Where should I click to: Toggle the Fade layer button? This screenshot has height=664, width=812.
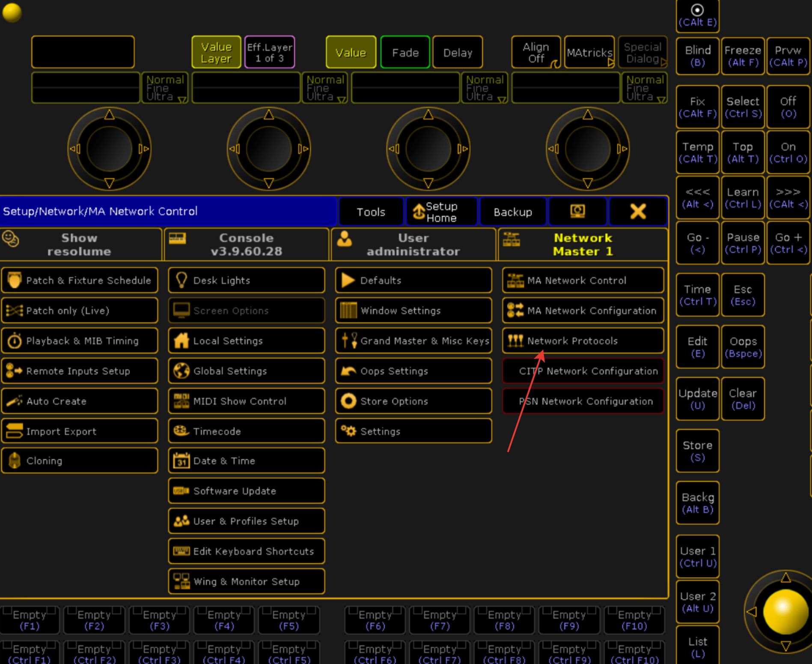[405, 52]
